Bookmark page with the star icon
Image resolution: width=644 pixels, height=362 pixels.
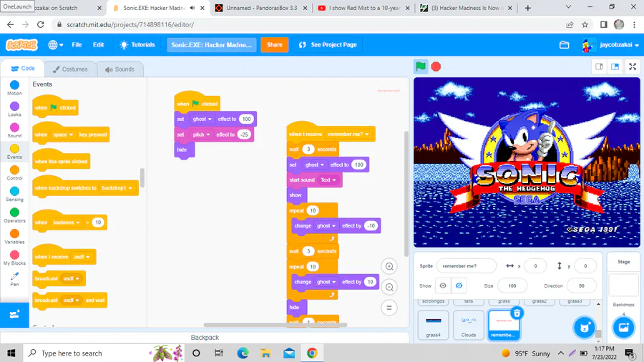coord(585,24)
